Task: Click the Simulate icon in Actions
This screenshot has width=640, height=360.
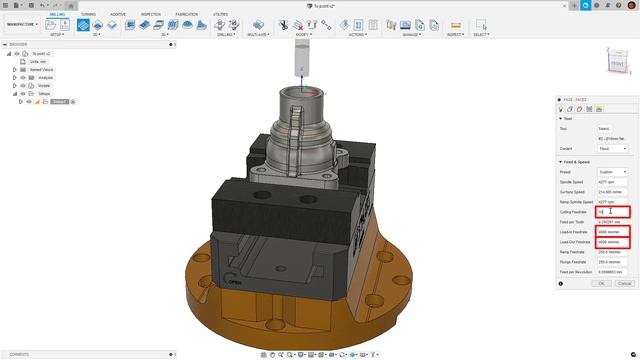Action: tap(344, 25)
